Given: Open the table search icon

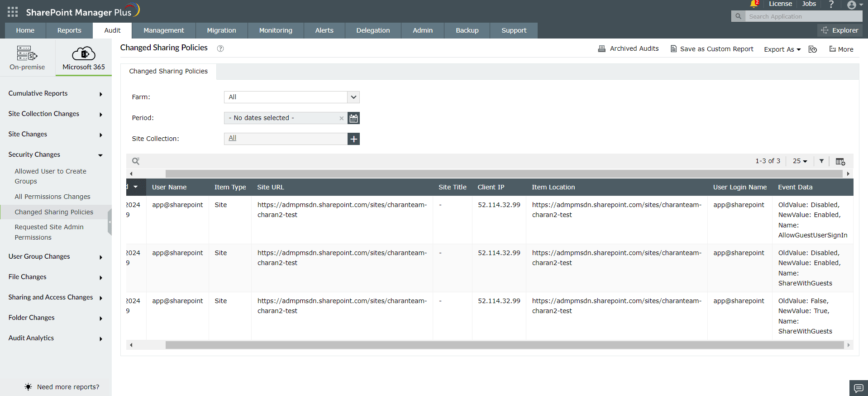Looking at the screenshot, I should coord(135,161).
